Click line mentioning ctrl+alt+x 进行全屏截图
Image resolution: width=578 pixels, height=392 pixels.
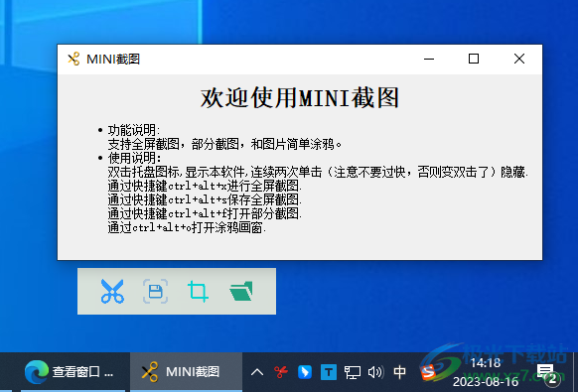click(x=205, y=186)
